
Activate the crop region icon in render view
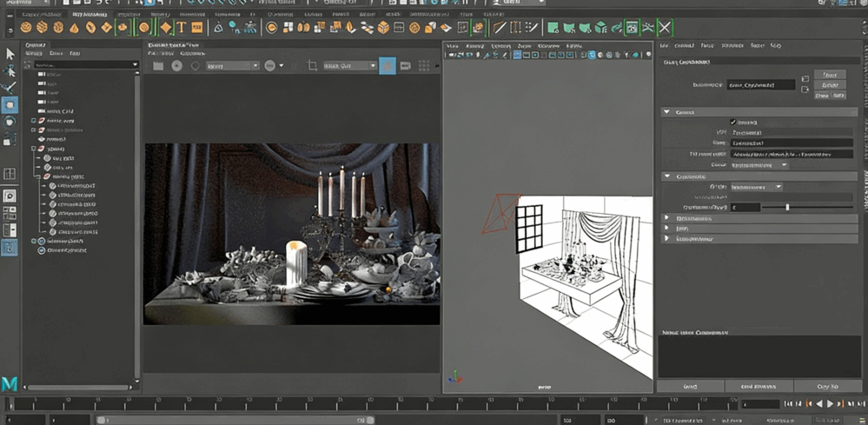point(313,65)
